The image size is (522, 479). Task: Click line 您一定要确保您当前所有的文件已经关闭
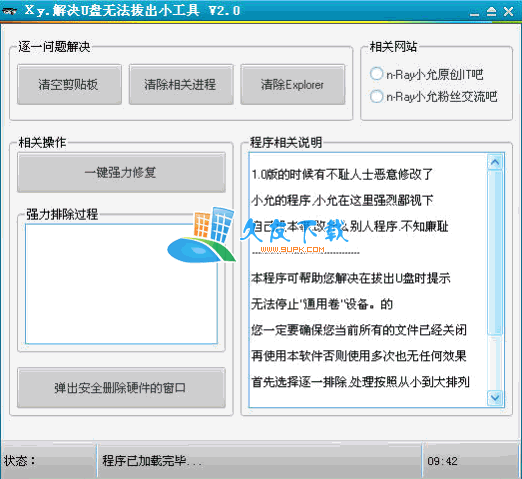(359, 330)
